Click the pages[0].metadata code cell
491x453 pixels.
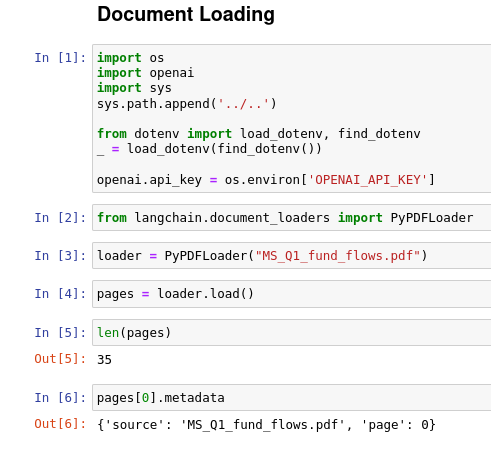point(291,397)
